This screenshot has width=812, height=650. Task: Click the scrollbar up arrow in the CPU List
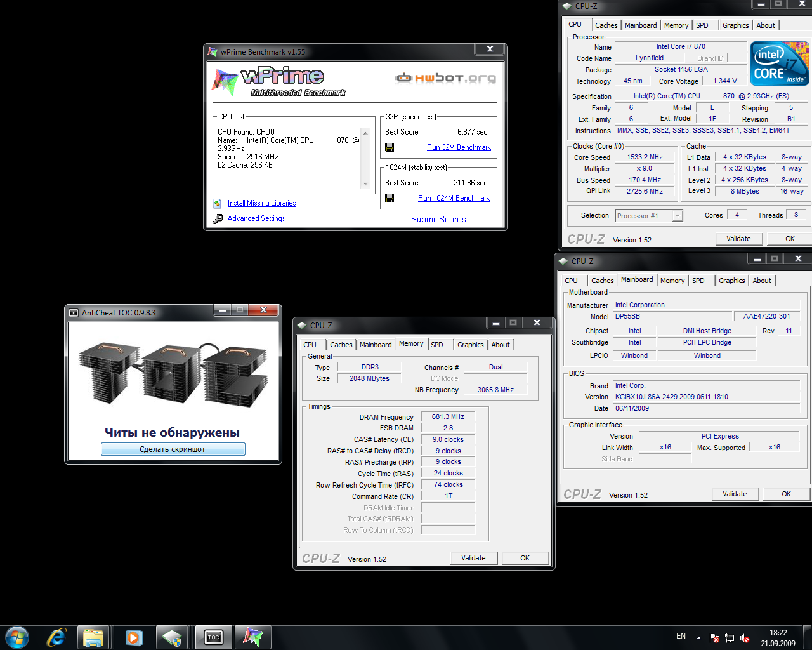click(365, 133)
